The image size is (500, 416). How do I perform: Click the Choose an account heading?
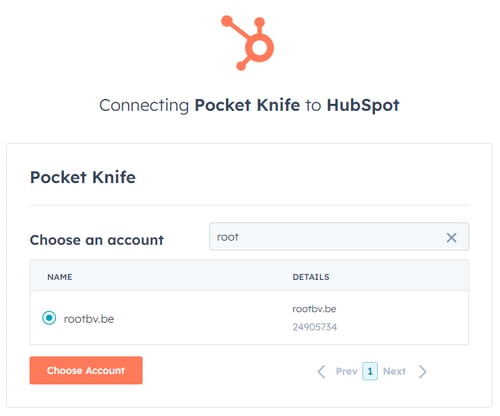[97, 240]
